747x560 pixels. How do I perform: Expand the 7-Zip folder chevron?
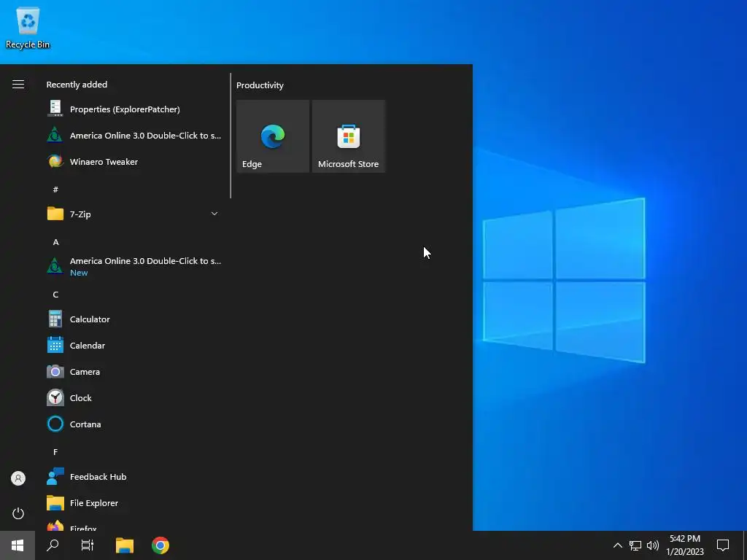click(214, 214)
